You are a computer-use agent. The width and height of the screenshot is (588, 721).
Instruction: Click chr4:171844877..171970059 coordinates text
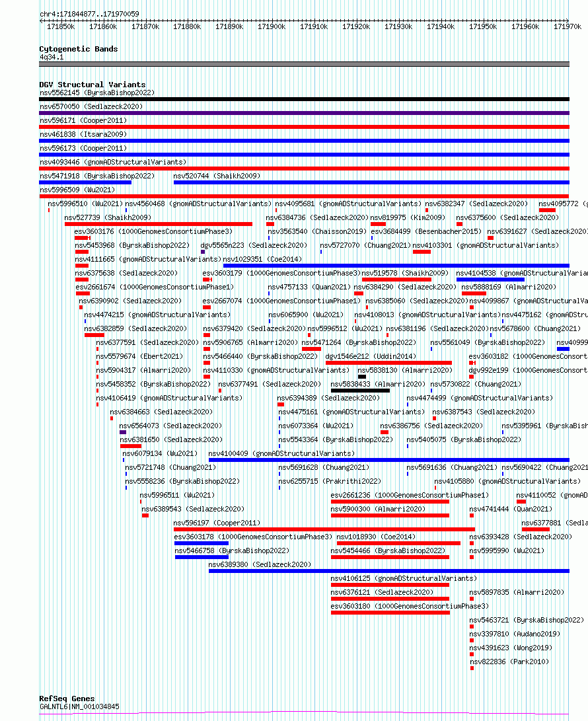point(89,15)
